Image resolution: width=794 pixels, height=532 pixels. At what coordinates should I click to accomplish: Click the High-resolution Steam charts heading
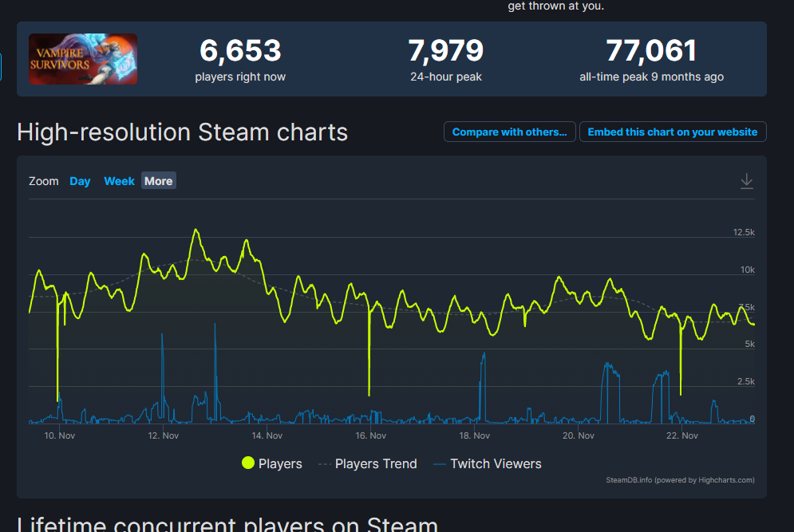pyautogui.click(x=182, y=132)
